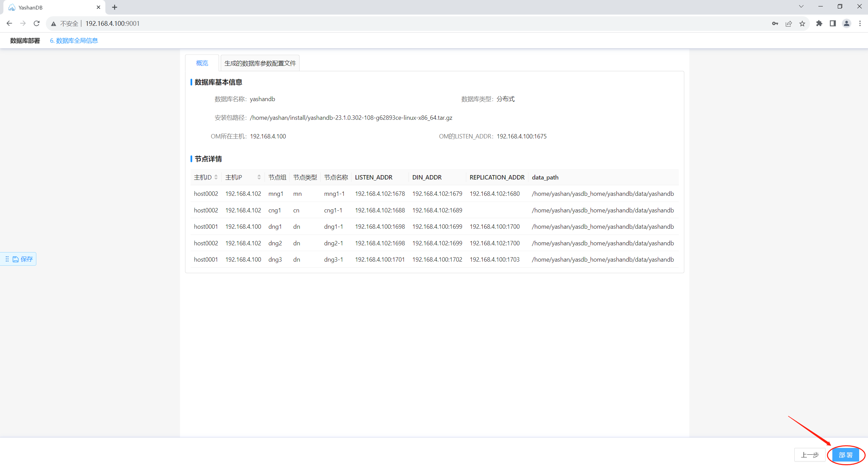
Task: Click the REPLICATION_ADDR column header
Action: coord(497,177)
